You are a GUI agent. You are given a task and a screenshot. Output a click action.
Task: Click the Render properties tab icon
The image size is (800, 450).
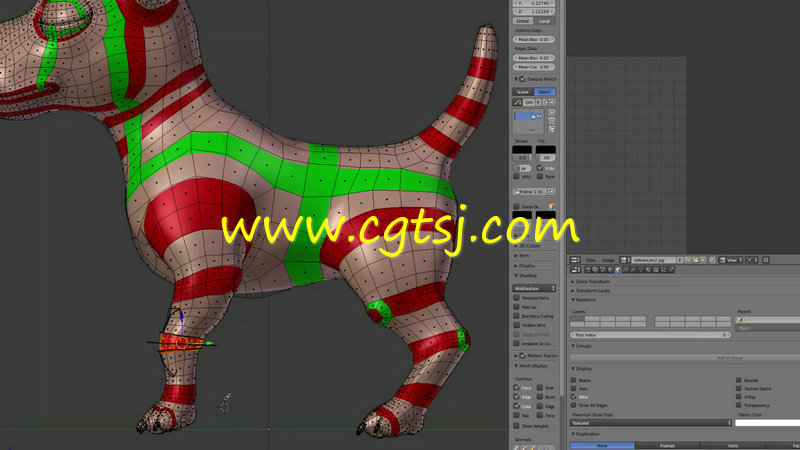tap(588, 269)
